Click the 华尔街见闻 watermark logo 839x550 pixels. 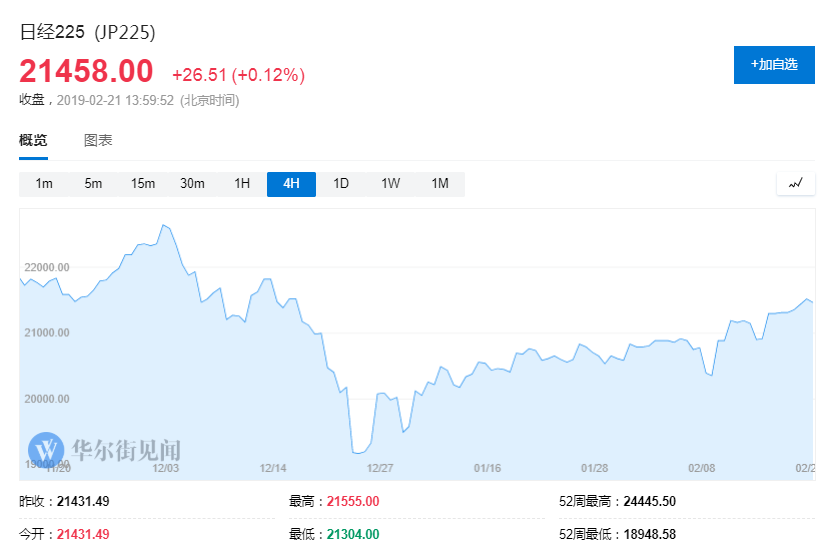tap(105, 448)
